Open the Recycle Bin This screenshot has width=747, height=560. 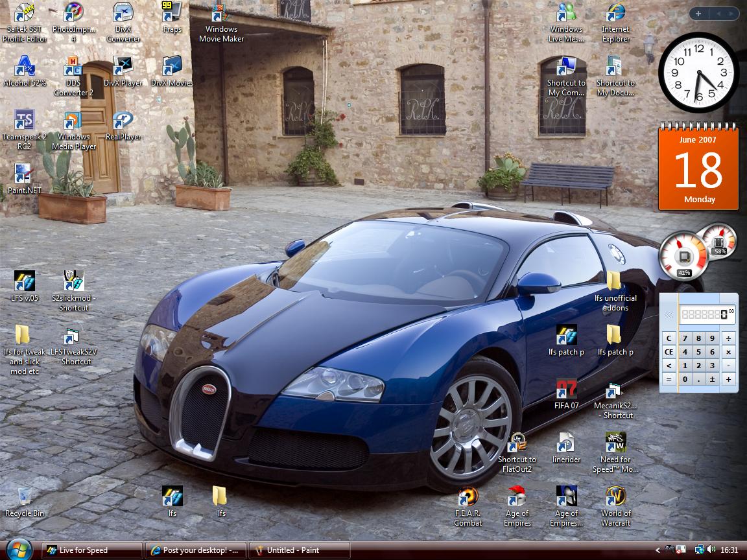[x=24, y=502]
